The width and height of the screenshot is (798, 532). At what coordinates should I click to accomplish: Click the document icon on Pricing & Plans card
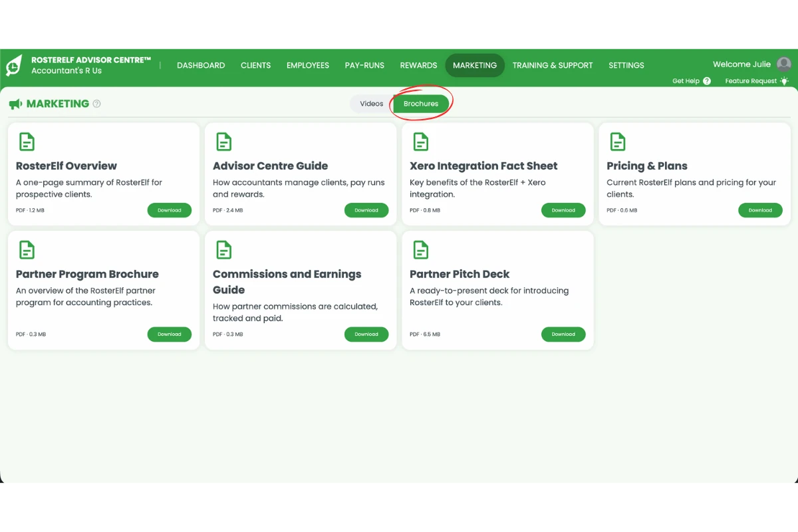tap(618, 142)
